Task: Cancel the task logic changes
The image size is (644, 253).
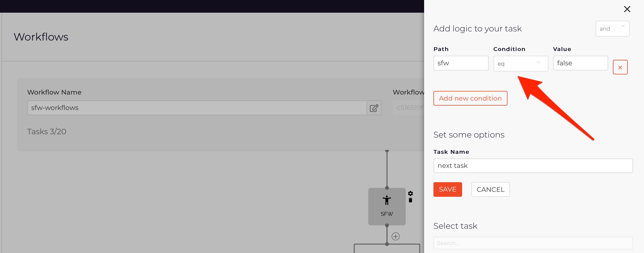Action: point(490,189)
